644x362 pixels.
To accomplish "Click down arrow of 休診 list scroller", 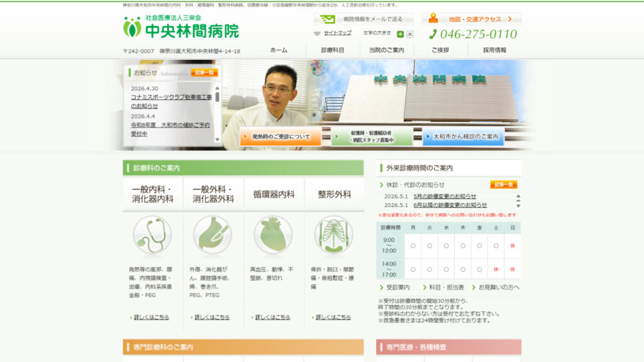I will [518, 206].
